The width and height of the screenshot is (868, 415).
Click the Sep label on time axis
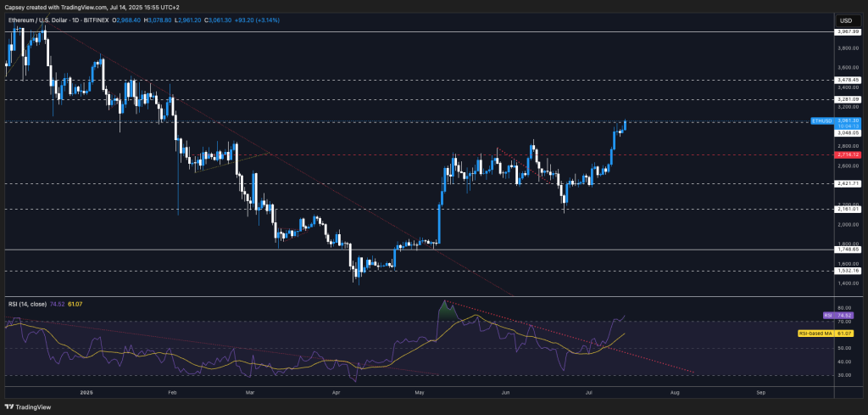click(760, 392)
